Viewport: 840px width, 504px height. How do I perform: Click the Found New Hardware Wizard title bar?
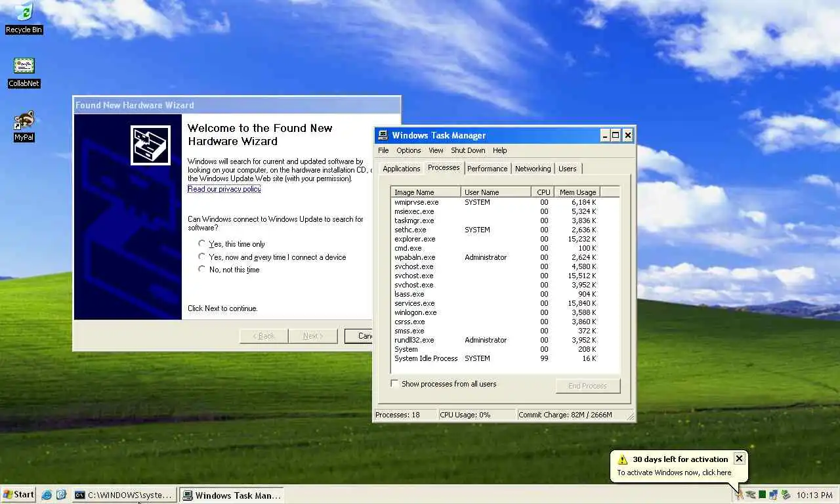coord(236,105)
